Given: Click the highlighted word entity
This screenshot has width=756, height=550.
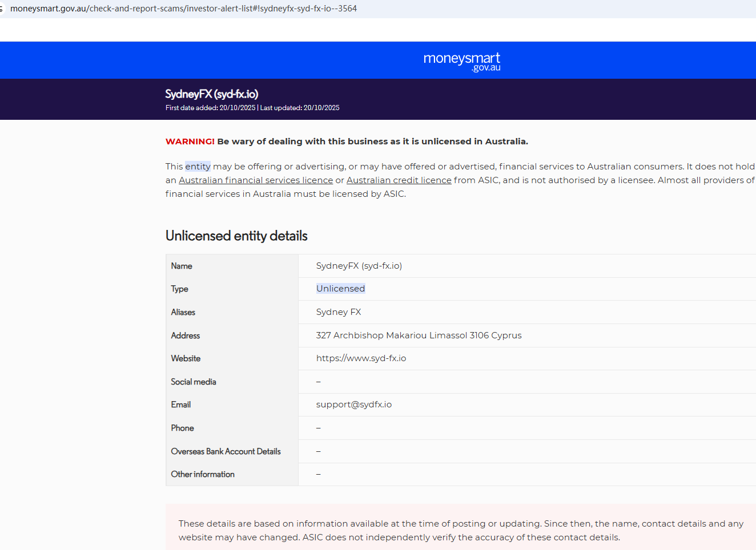Looking at the screenshot, I should pos(198,167).
